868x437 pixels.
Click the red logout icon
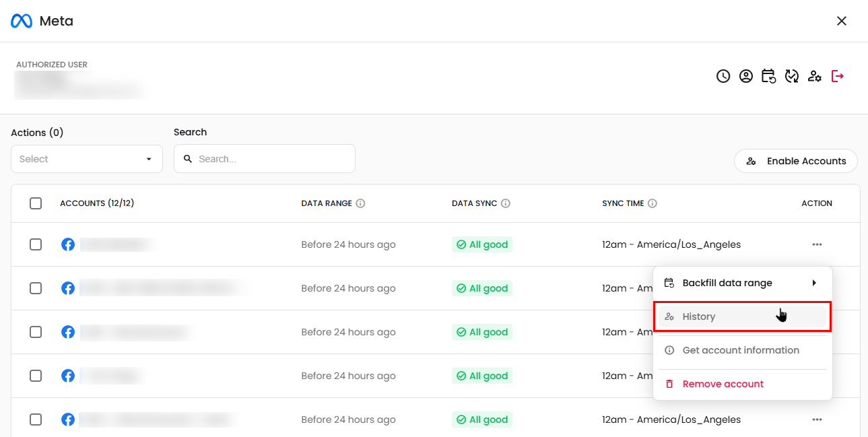838,76
